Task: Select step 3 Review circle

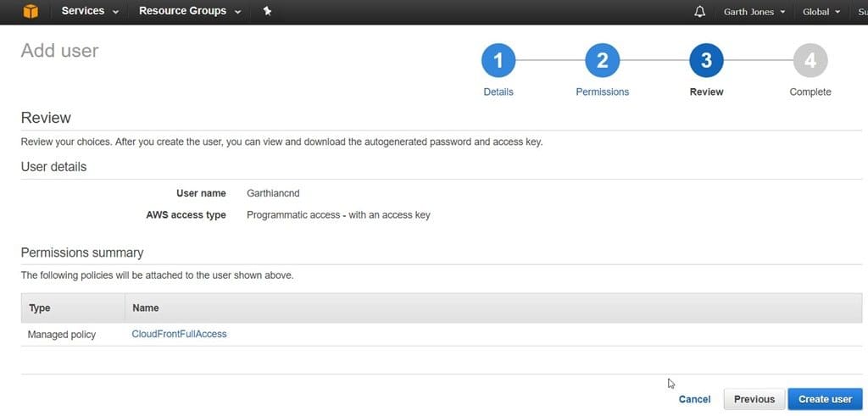Action: (x=706, y=60)
